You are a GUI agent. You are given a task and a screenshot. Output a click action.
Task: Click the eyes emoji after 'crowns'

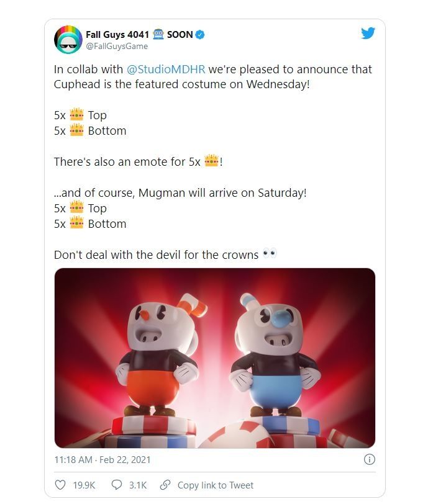click(270, 254)
